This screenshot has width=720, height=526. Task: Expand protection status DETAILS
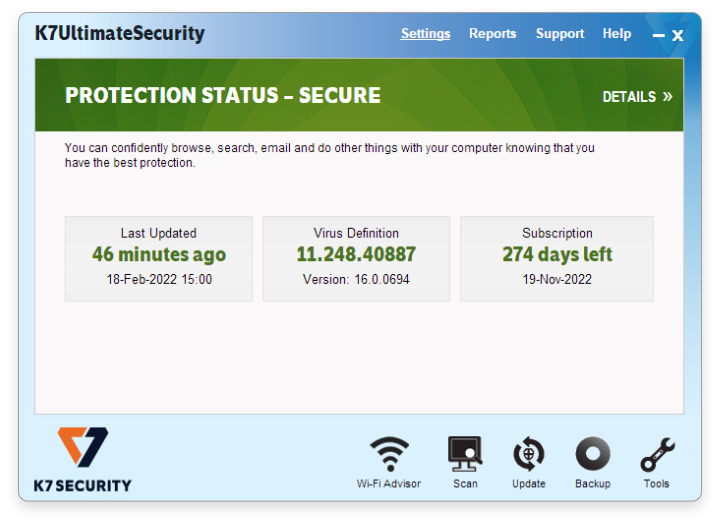pos(637,97)
